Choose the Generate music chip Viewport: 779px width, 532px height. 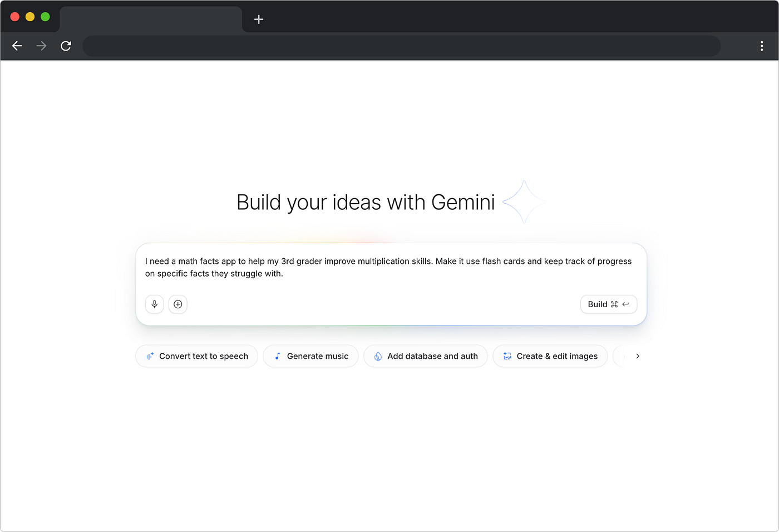point(310,356)
